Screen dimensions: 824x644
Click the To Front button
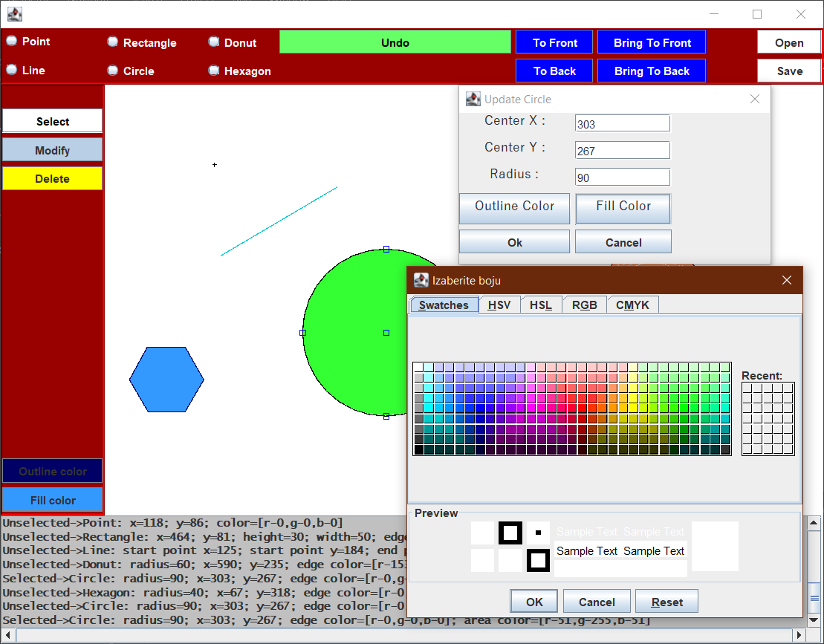[x=554, y=42]
